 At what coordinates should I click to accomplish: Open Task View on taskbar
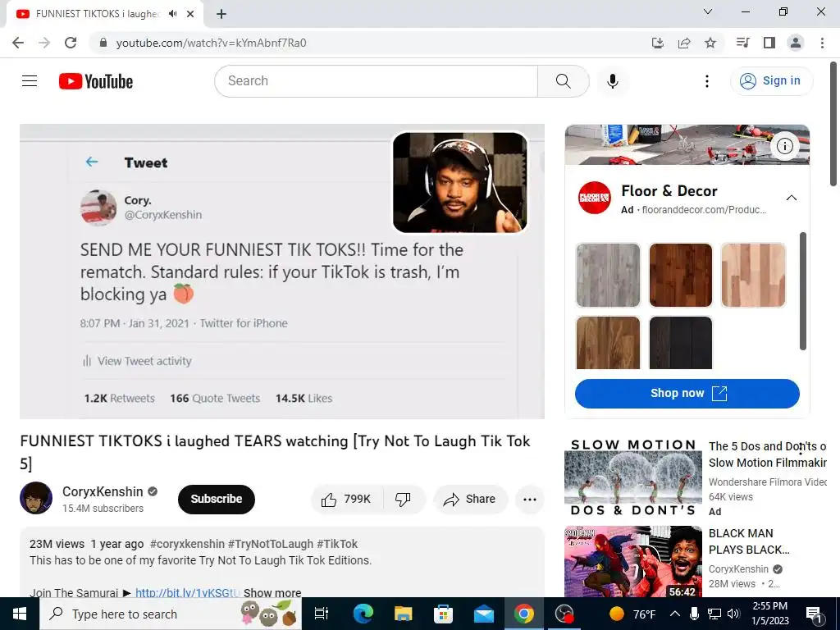tap(322, 614)
